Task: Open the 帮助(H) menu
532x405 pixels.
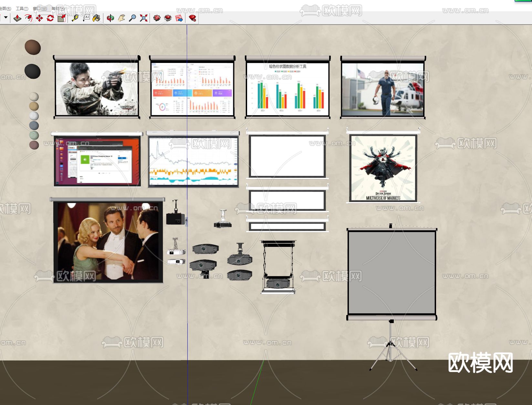Action: click(x=58, y=9)
